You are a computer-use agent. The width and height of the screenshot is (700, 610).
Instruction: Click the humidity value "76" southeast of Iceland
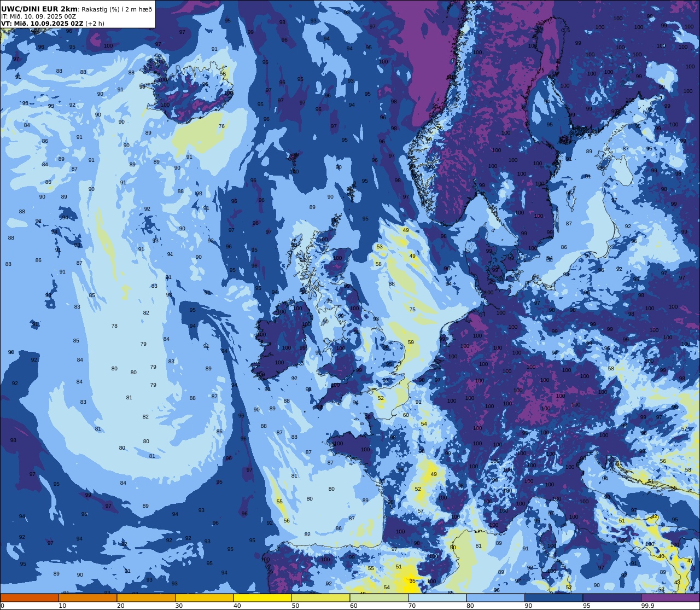(x=221, y=126)
